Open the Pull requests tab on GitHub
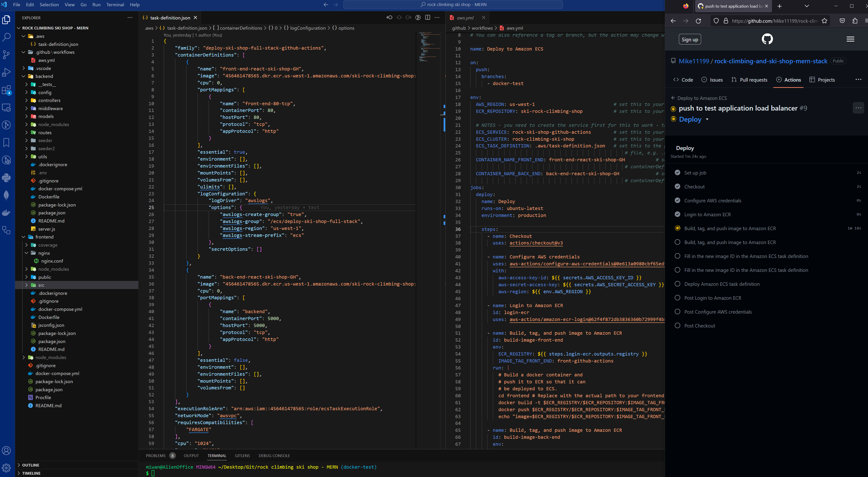Screen dimensions: 868x477 (749, 80)
